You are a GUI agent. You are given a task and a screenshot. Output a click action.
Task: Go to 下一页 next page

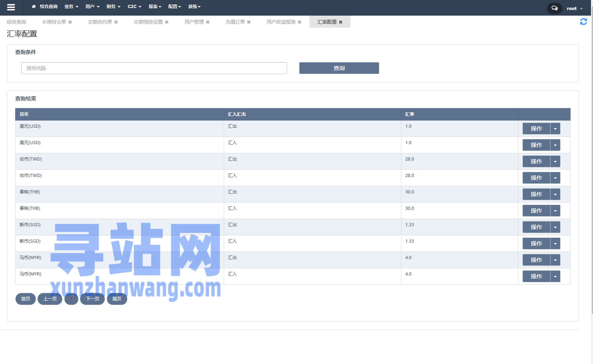click(x=93, y=299)
